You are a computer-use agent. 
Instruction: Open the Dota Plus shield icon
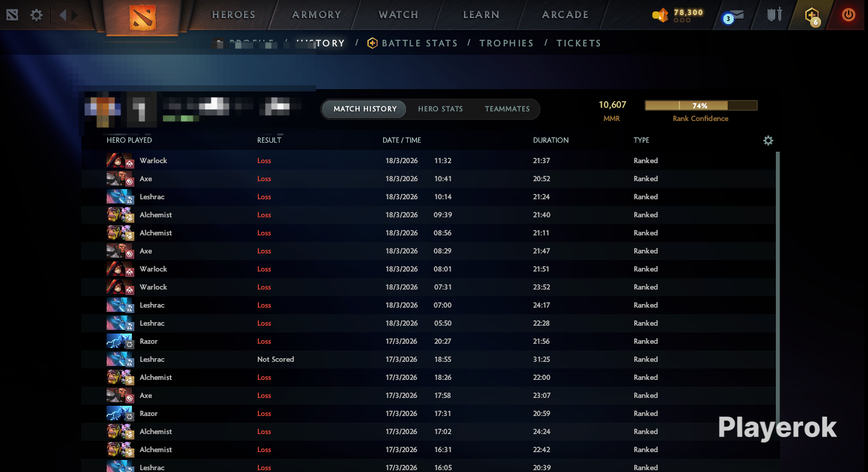812,16
